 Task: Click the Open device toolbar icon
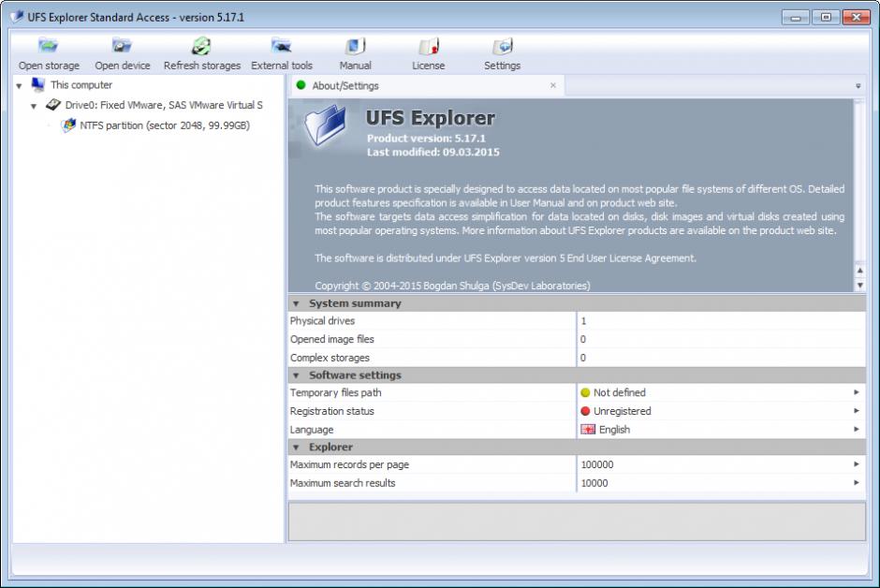pyautogui.click(x=121, y=46)
